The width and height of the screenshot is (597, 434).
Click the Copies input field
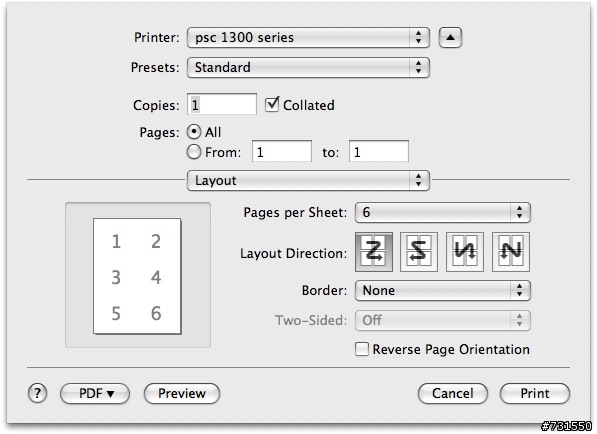click(x=222, y=104)
